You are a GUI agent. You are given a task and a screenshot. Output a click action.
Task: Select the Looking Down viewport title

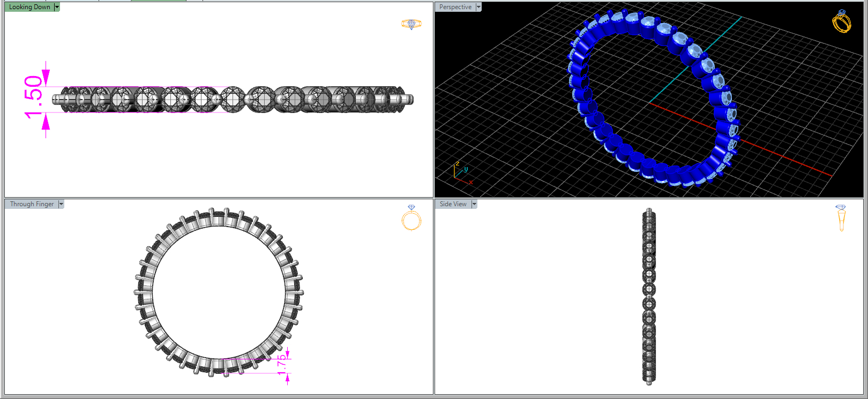pyautogui.click(x=29, y=7)
